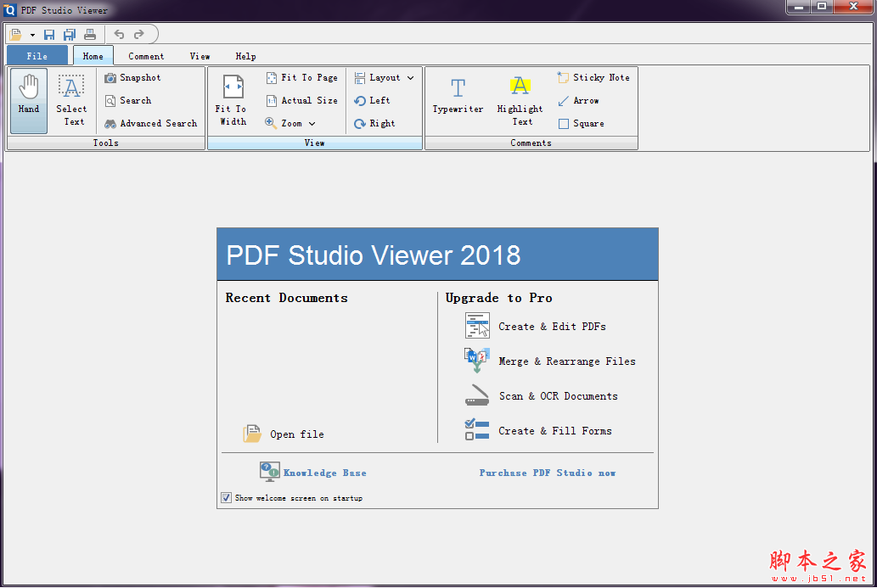The height and width of the screenshot is (588, 877).
Task: Select the Hand tool
Action: [29, 99]
